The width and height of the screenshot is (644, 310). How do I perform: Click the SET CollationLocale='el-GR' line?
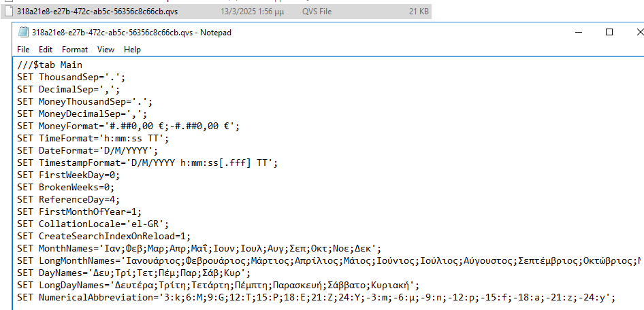(93, 224)
